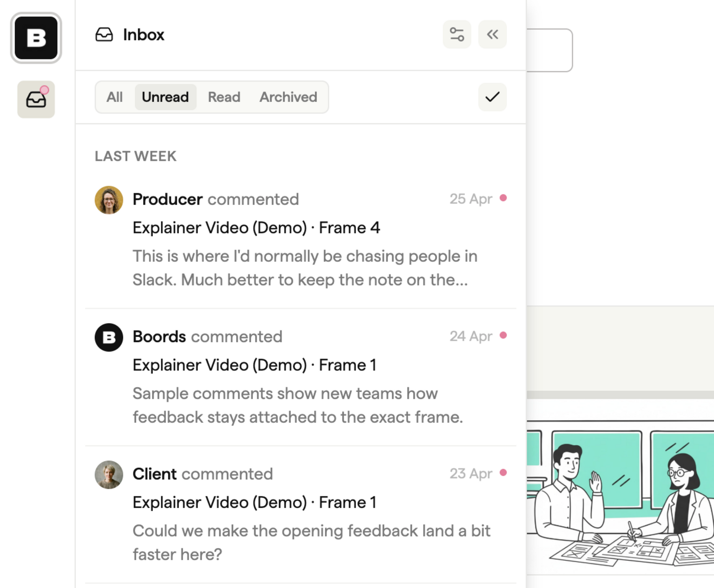Click the Boords avatar in notification
Viewport: 714px width, 588px height.
[109, 337]
